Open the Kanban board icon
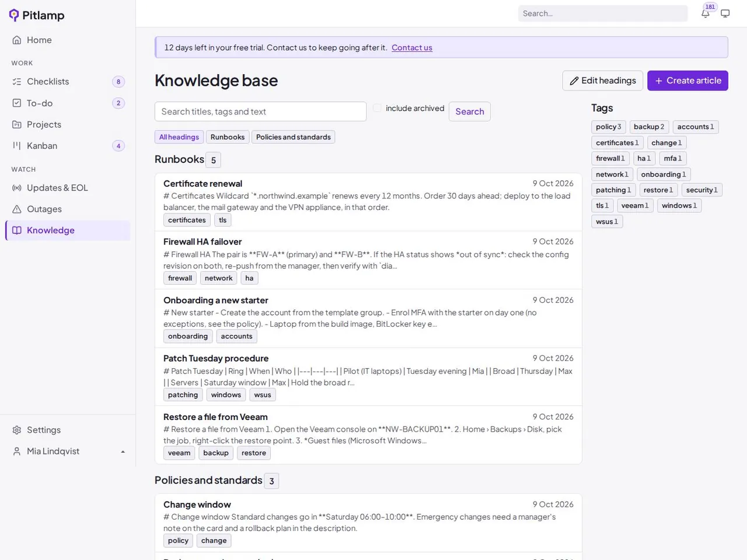This screenshot has width=747, height=560. [x=17, y=146]
